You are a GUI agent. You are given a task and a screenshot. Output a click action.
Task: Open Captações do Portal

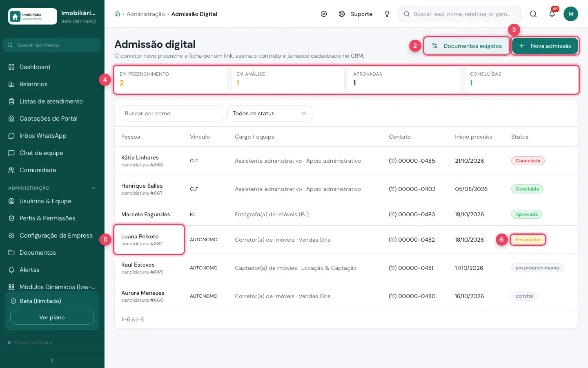coord(52,119)
